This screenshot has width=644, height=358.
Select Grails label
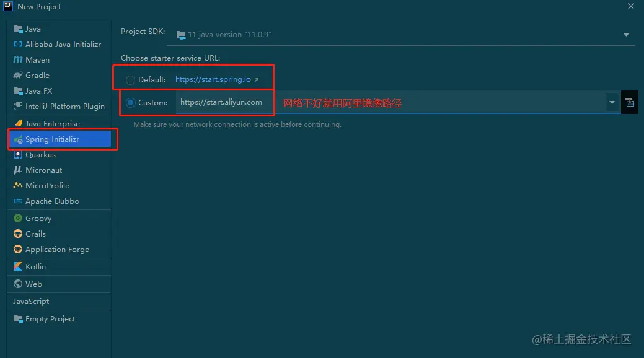[35, 234]
